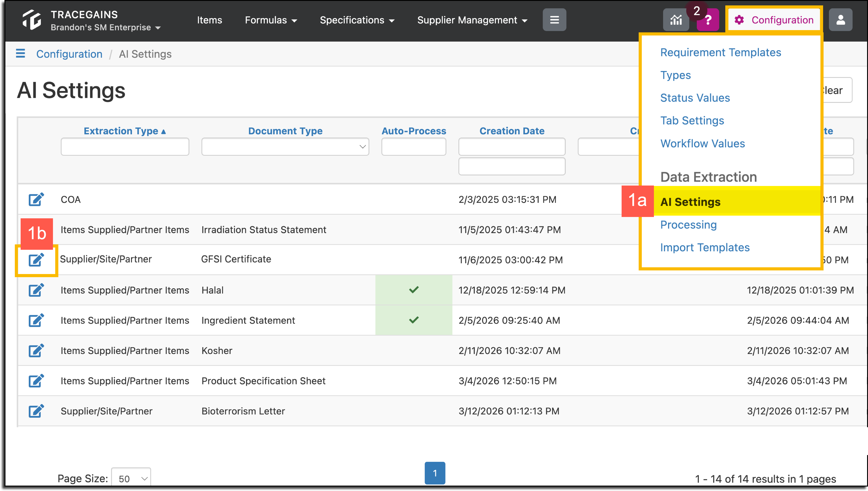868x491 pixels.
Task: Open the Document Type filter dropdown
Action: 285,146
